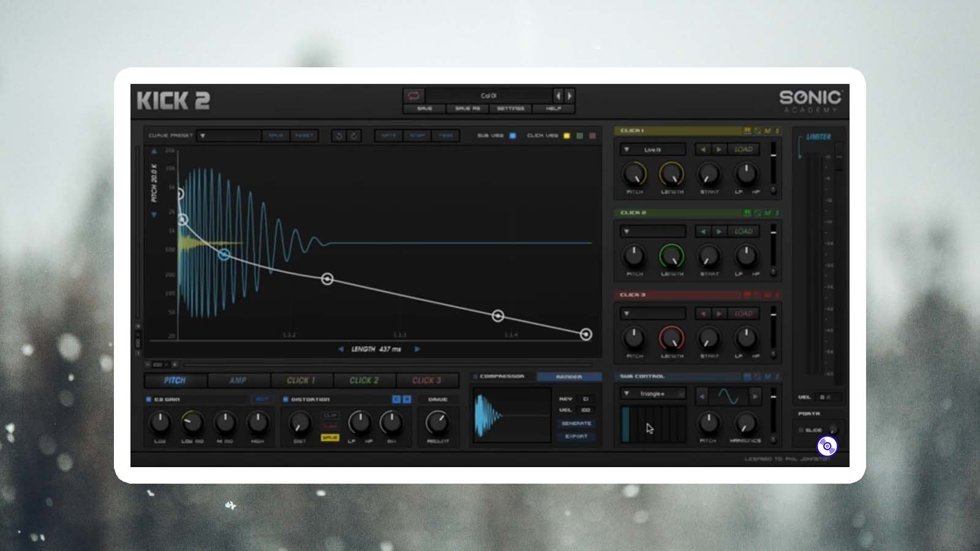Click the Save As button
The width and height of the screenshot is (980, 551).
467,108
